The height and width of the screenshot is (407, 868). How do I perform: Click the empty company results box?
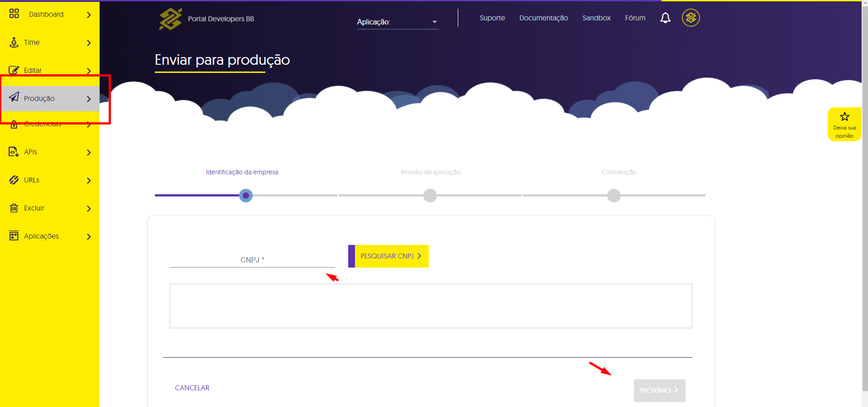(x=431, y=306)
